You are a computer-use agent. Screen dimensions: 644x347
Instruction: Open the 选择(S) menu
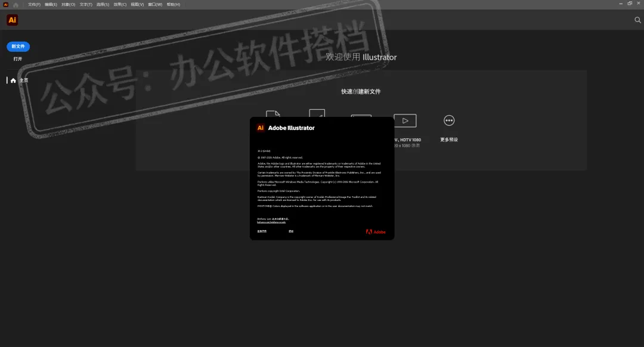point(103,5)
